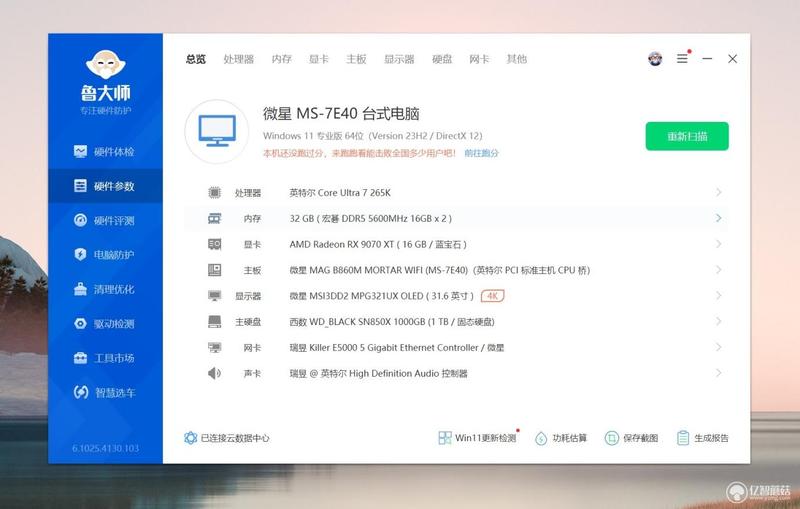This screenshot has width=800, height=509.
Task: Expand the 处理器 row chevron
Action: tap(718, 192)
